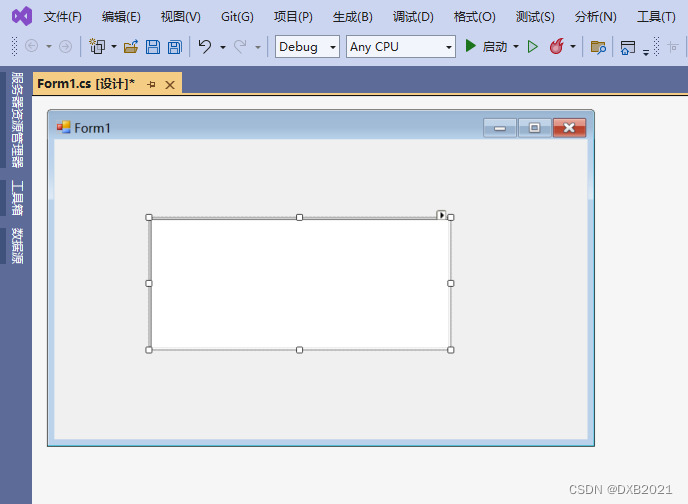Open the 分析(N) menu

(x=595, y=17)
